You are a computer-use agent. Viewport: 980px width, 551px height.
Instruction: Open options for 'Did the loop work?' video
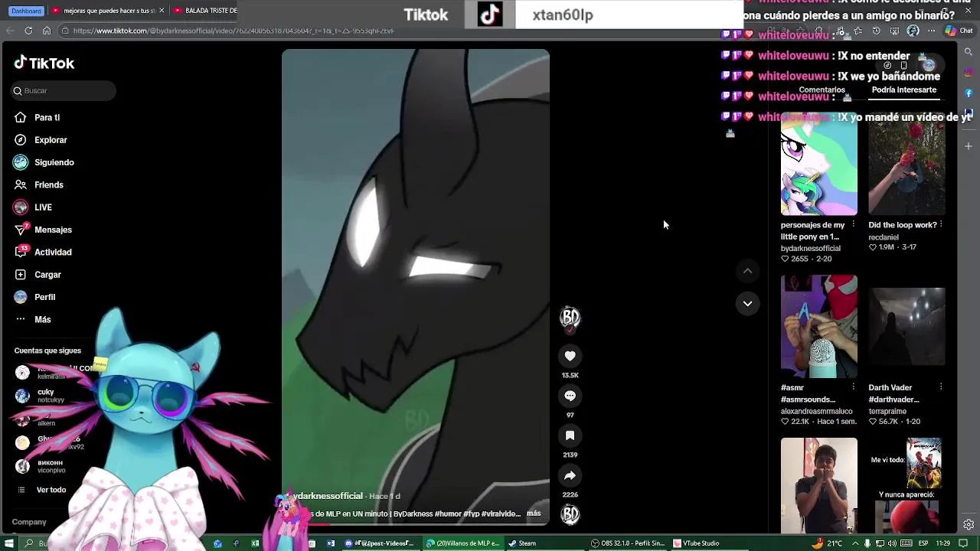(x=941, y=225)
